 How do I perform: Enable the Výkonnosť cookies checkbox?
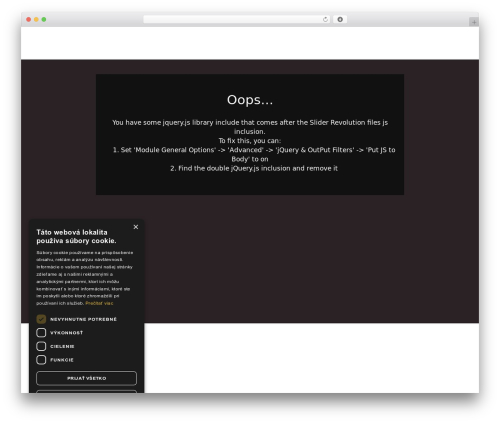tap(41, 333)
